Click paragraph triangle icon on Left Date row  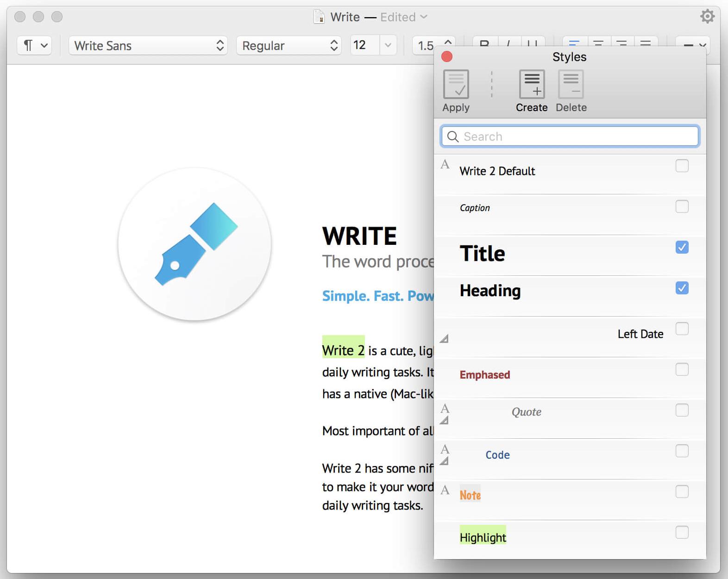tap(444, 339)
